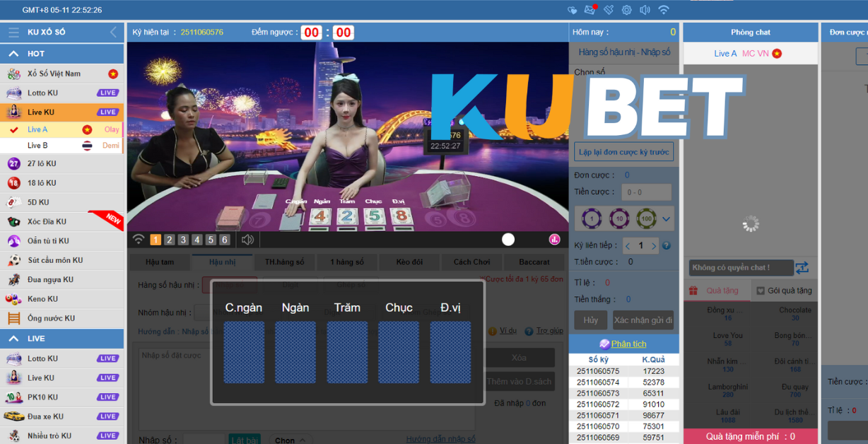Open the favorites hearts icon in top bar
This screenshot has height=444, width=868.
pos(573,10)
